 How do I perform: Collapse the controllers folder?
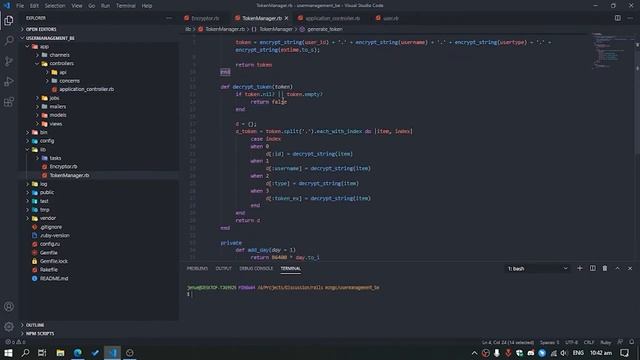pos(62,64)
